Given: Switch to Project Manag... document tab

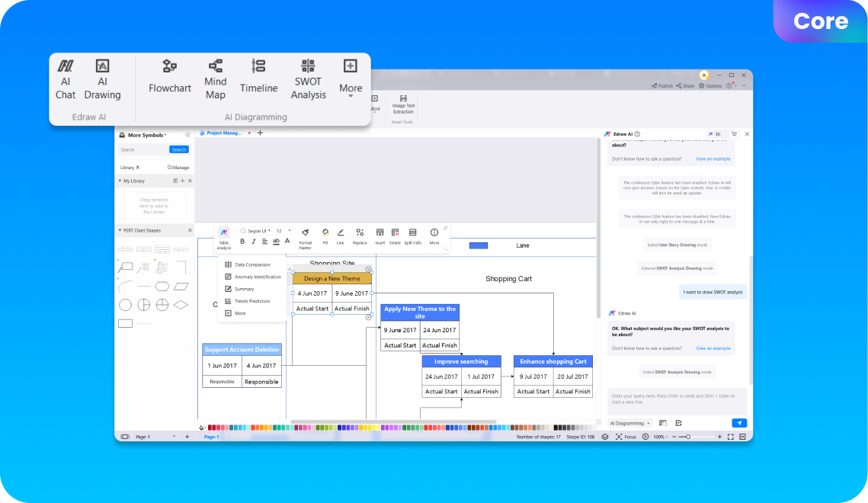Looking at the screenshot, I should (x=223, y=133).
